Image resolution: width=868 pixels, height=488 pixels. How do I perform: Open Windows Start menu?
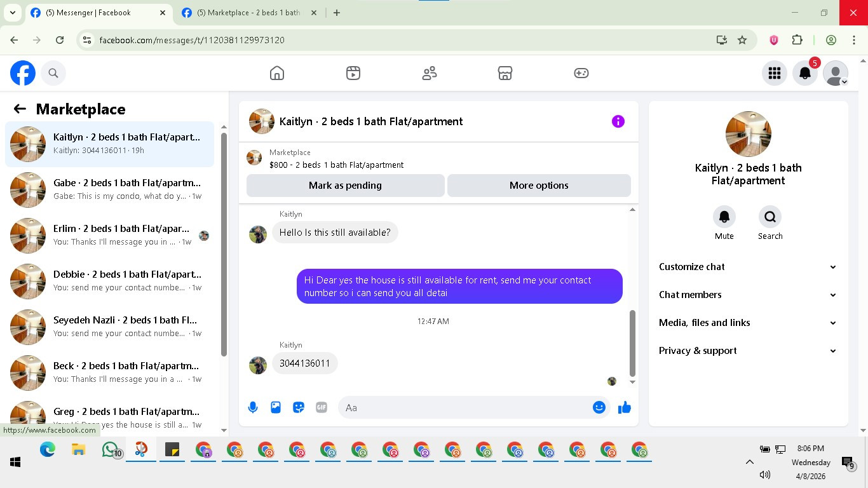point(15,462)
